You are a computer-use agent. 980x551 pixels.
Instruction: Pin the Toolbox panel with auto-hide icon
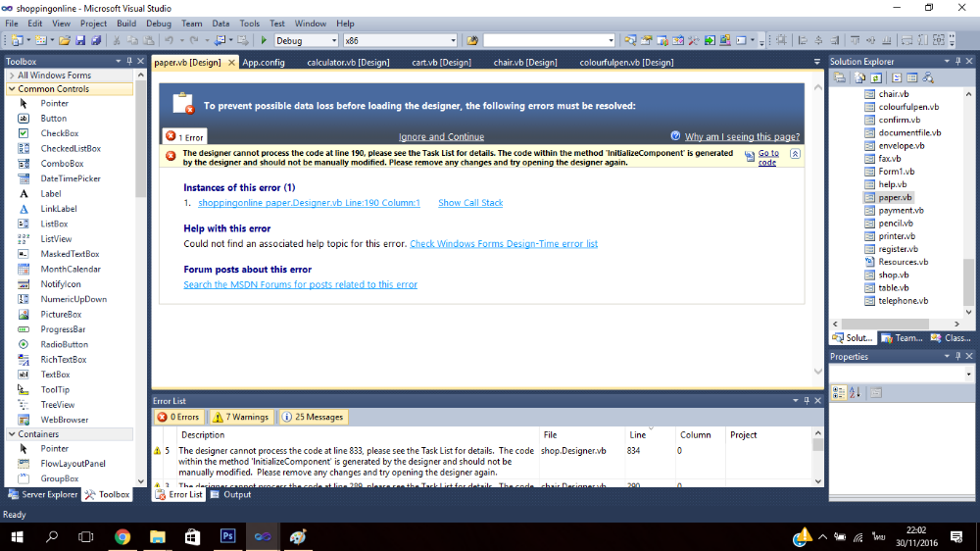(x=130, y=62)
